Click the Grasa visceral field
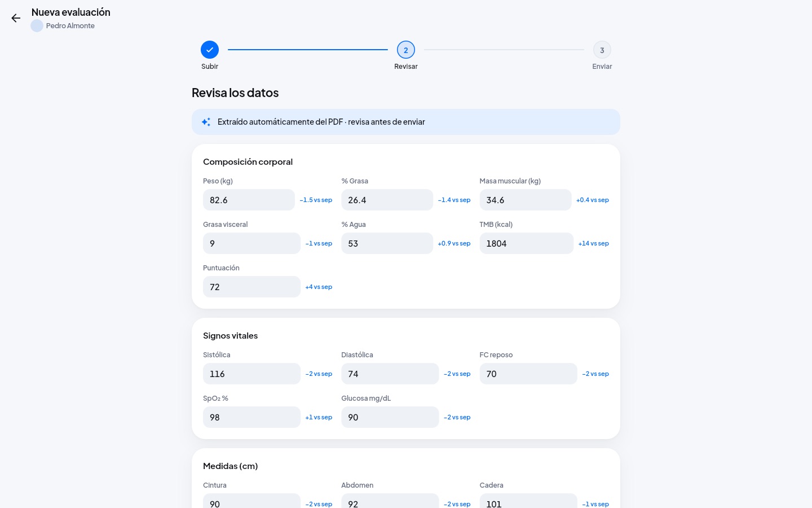 coord(251,243)
